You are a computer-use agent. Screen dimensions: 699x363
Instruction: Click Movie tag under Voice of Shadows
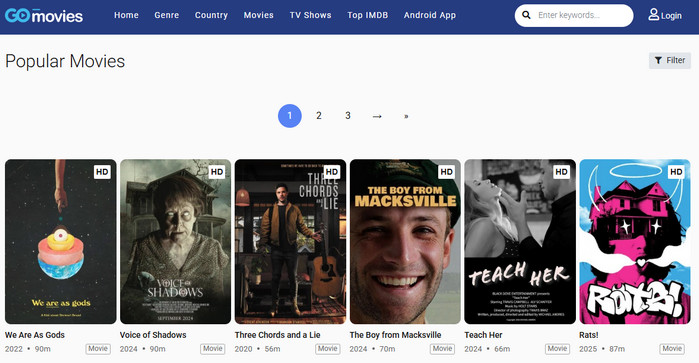pyautogui.click(x=213, y=349)
